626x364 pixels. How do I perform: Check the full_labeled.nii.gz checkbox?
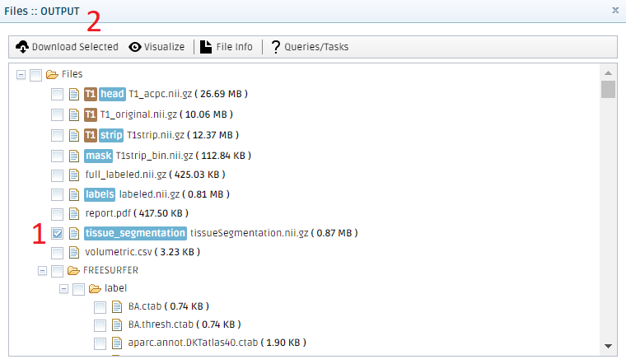[57, 175]
